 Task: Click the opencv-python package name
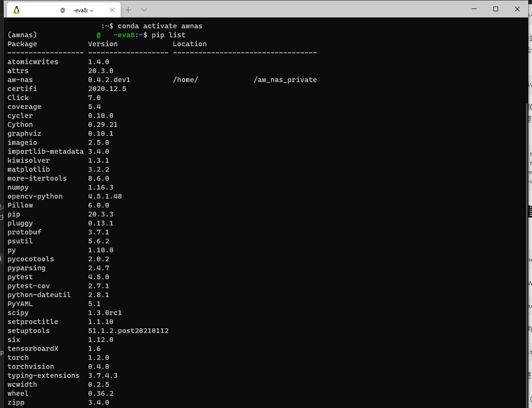pyautogui.click(x=35, y=196)
